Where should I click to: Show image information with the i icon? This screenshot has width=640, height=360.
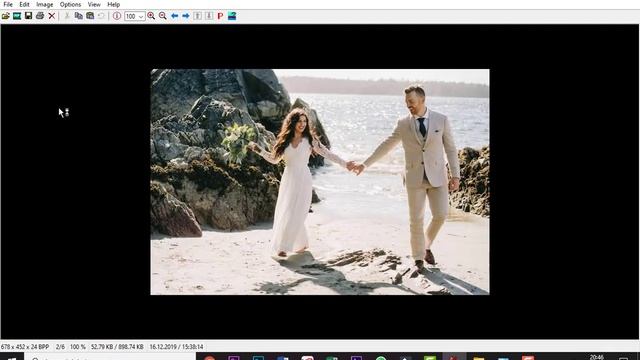click(x=117, y=16)
